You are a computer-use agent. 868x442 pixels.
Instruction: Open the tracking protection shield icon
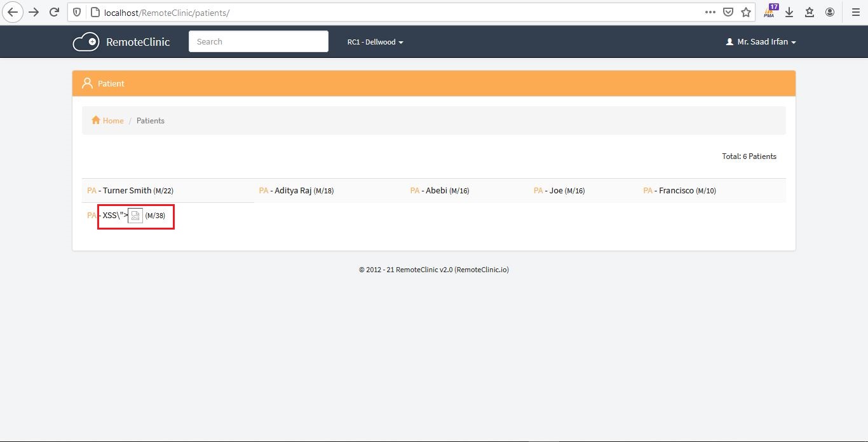pyautogui.click(x=78, y=12)
